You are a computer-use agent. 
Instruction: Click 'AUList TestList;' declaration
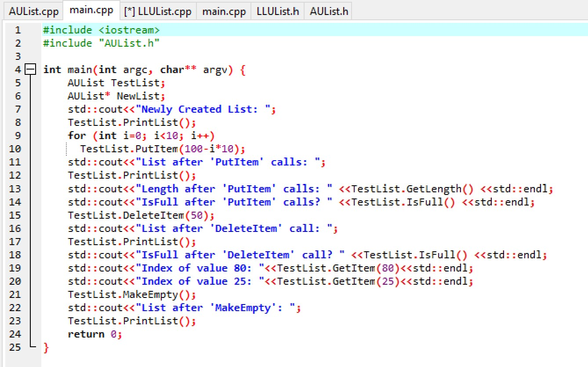(x=117, y=83)
